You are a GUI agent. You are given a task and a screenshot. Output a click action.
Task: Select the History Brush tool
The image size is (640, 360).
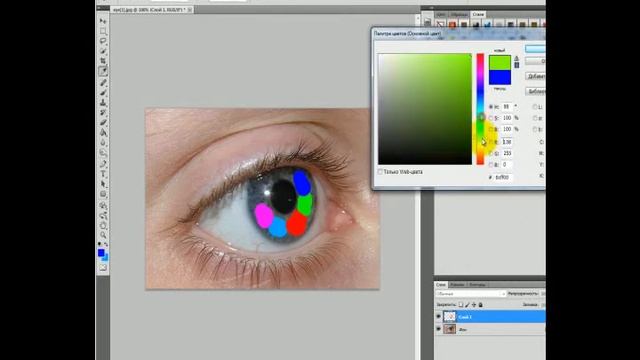tap(103, 113)
